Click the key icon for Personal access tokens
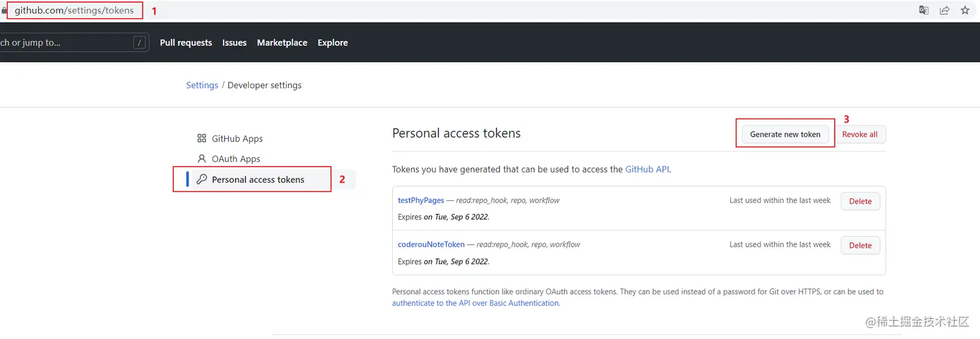980x339 pixels. pyautogui.click(x=202, y=179)
